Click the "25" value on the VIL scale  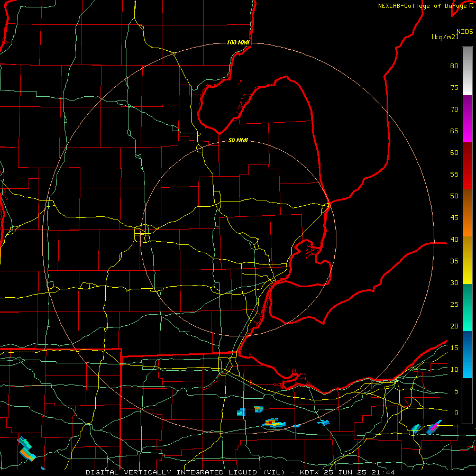point(454,305)
